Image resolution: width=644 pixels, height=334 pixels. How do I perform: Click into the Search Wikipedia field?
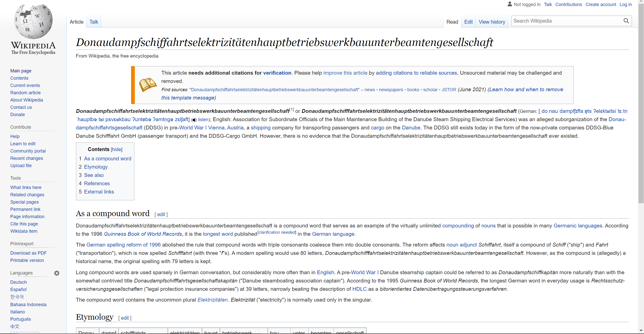click(566, 21)
